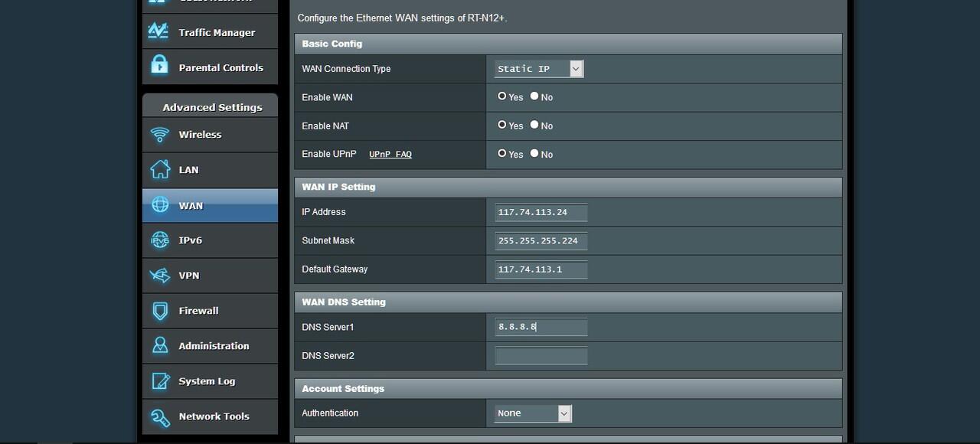
Task: Click the Advanced Settings heading
Action: tap(212, 107)
